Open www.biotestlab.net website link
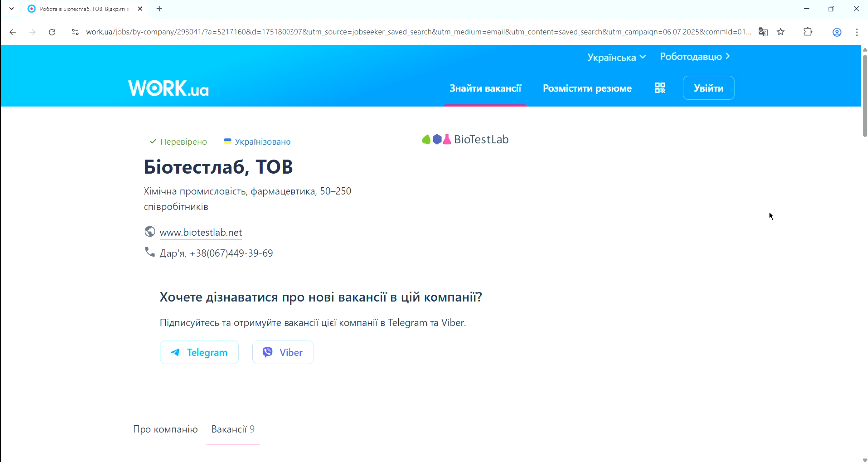868x462 pixels. coord(201,233)
